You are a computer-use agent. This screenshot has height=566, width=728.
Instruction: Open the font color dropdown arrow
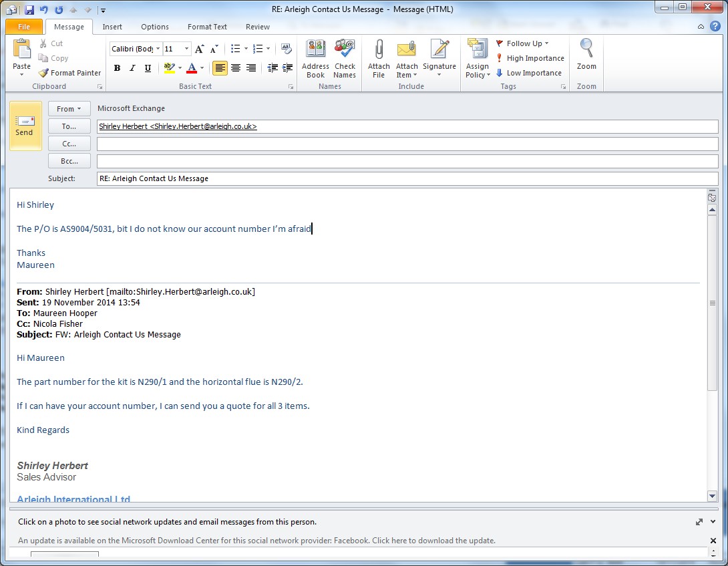202,68
